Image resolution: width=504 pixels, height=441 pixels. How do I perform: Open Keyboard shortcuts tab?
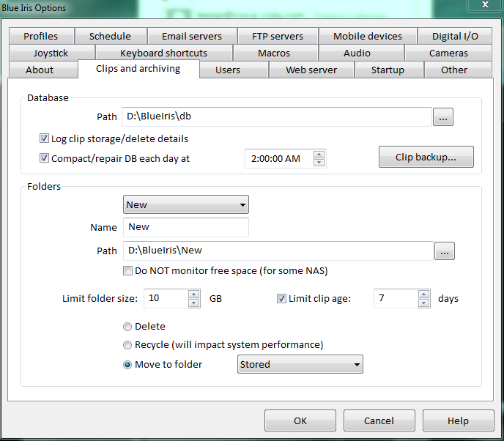(x=163, y=53)
